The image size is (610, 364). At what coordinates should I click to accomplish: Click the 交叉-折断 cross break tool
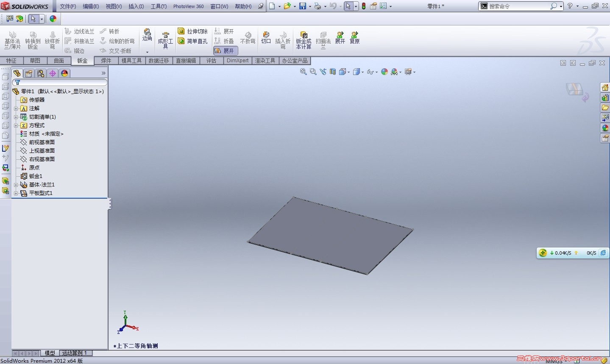[x=115, y=51]
